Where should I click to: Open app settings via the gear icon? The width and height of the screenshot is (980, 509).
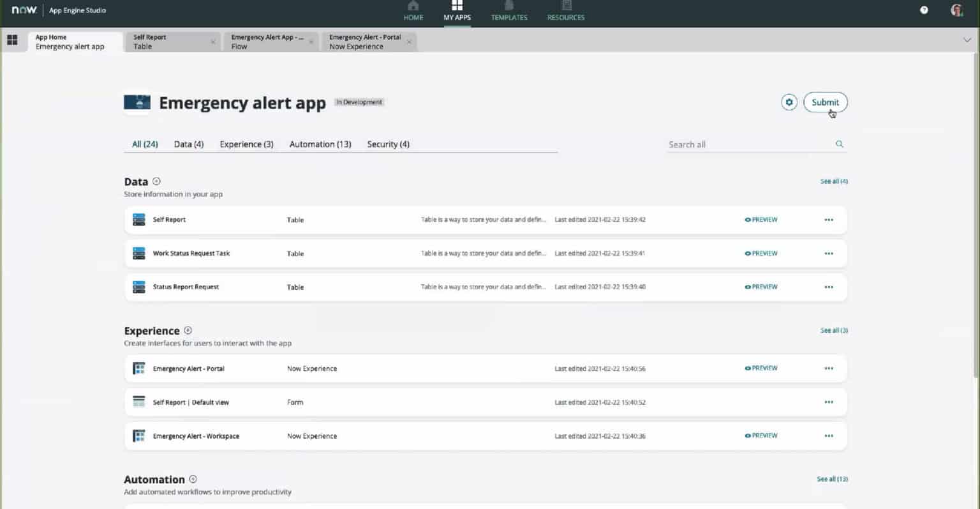789,102
